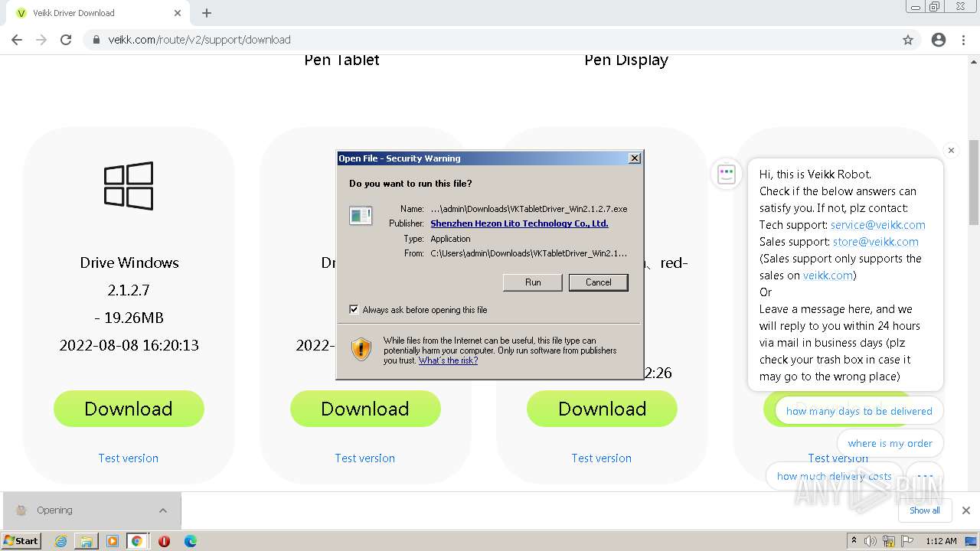This screenshot has width=980, height=551.
Task: Click the Veikk Robot avatar icon
Action: tap(726, 174)
